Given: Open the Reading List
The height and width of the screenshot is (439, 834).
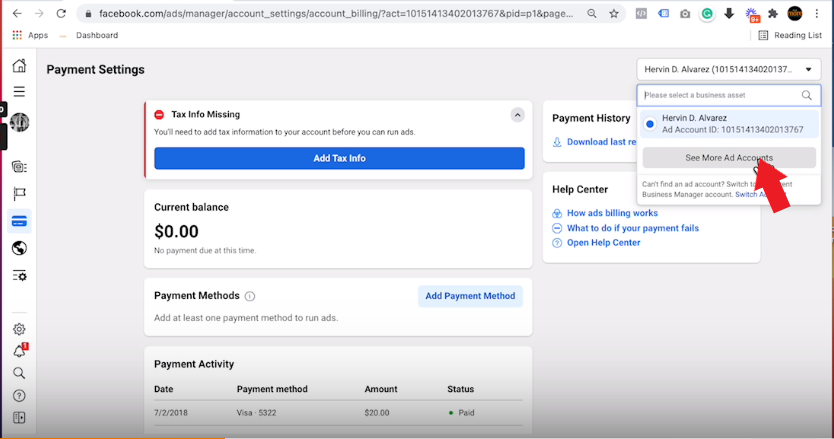Looking at the screenshot, I should tap(790, 35).
